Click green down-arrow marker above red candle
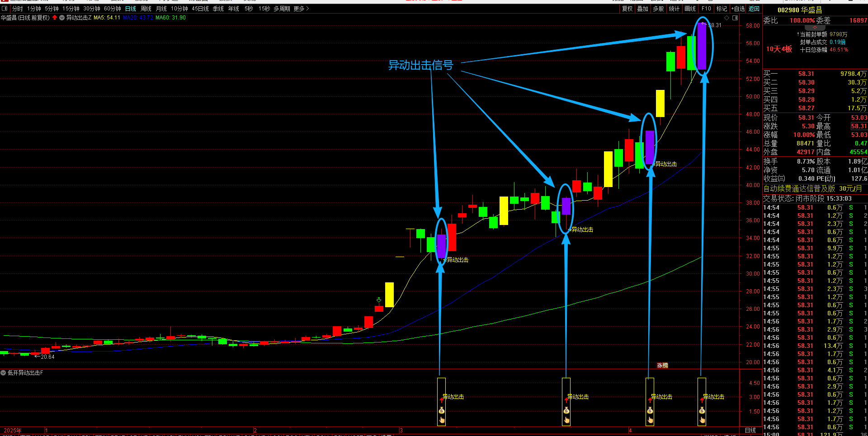Image resolution: width=868 pixels, height=436 pixels. (x=379, y=300)
